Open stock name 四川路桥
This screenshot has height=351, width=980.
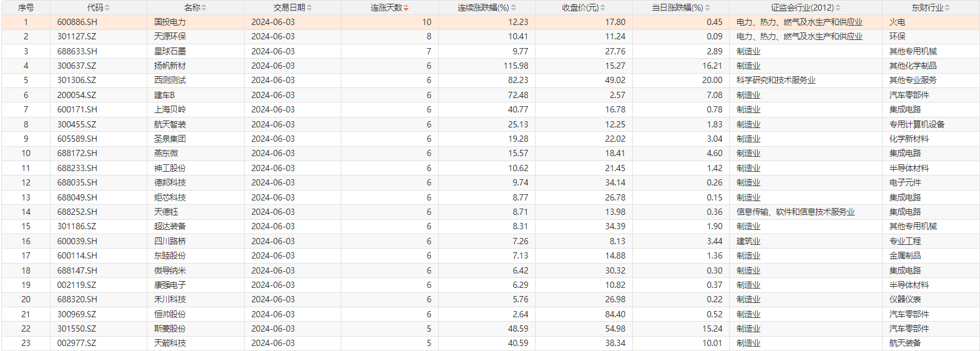pos(170,241)
